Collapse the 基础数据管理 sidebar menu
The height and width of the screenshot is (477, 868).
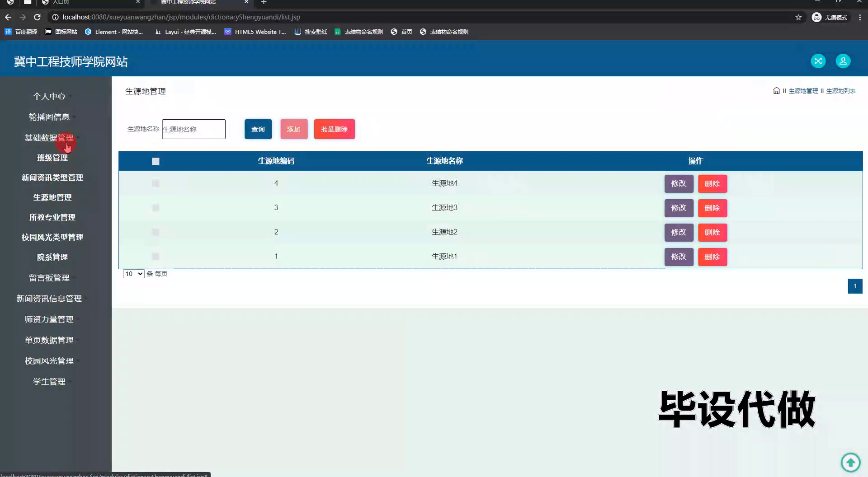pos(49,138)
